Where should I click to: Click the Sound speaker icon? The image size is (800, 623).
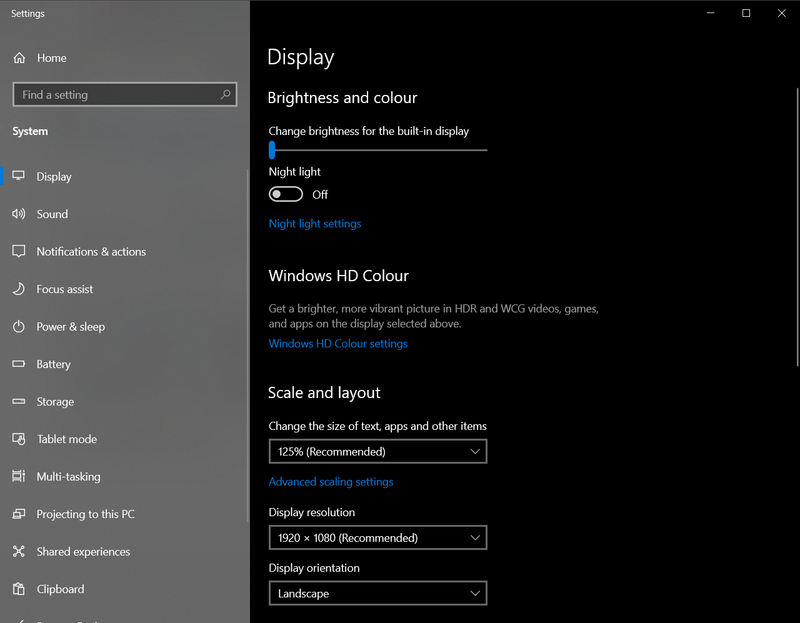(18, 214)
